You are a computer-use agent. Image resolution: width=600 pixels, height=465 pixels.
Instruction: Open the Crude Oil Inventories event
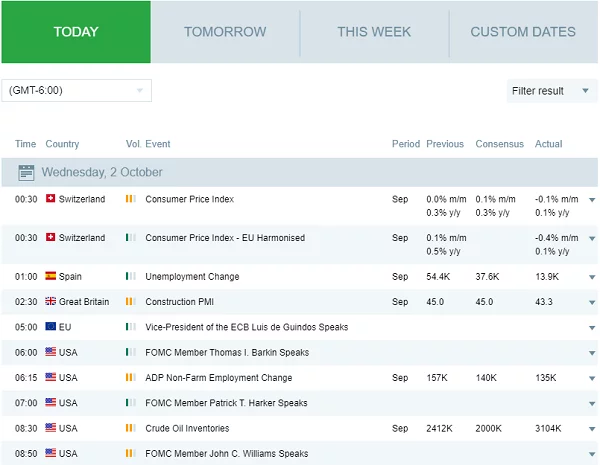click(x=187, y=428)
